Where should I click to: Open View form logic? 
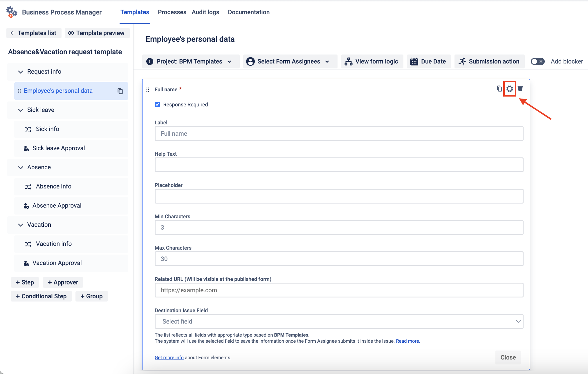pos(372,61)
